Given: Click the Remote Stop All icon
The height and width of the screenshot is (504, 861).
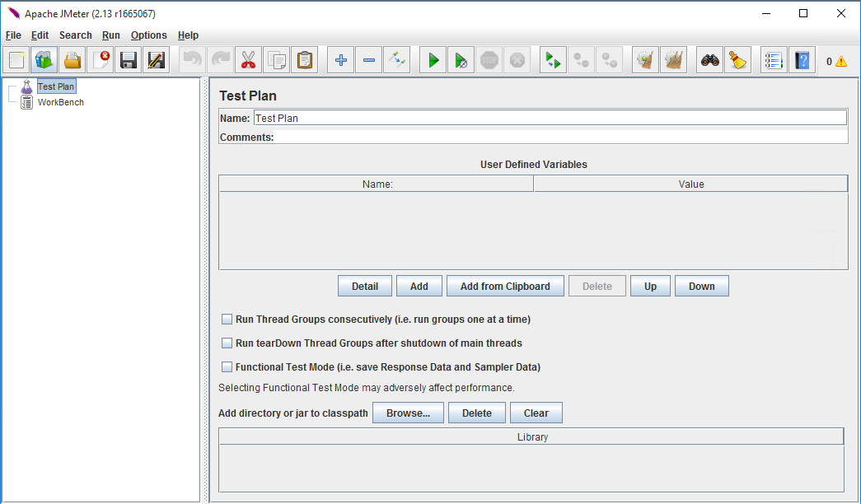Looking at the screenshot, I should 582,60.
